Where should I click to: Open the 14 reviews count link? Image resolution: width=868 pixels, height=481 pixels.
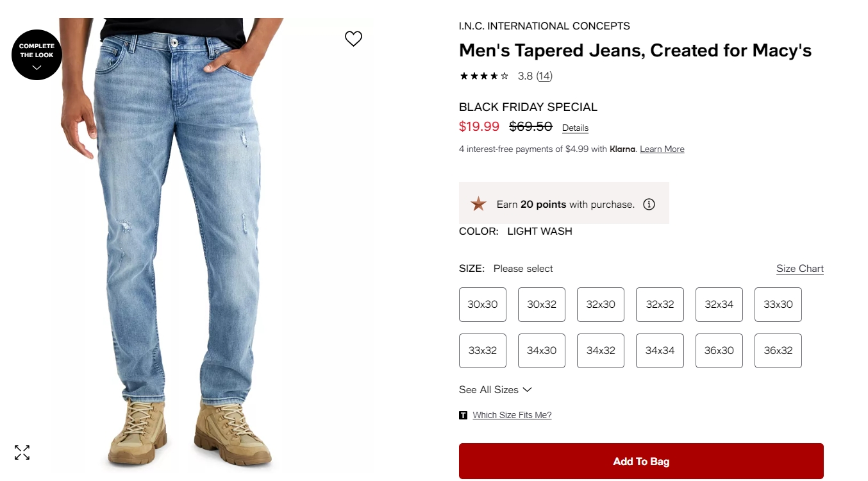point(544,76)
